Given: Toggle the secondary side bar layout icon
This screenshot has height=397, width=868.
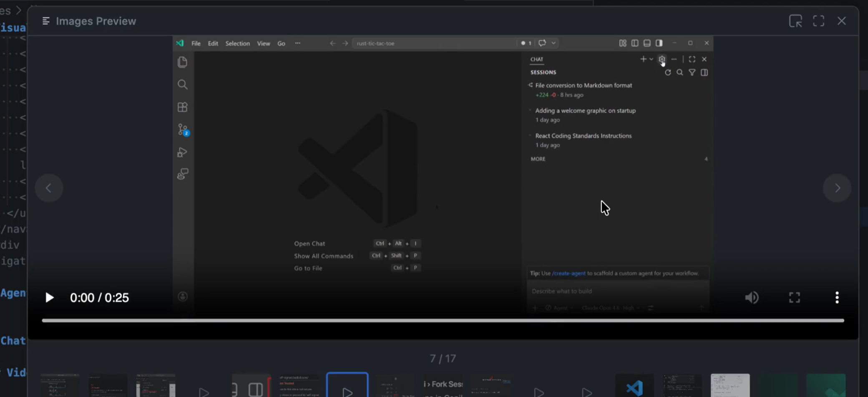Looking at the screenshot, I should click(659, 43).
